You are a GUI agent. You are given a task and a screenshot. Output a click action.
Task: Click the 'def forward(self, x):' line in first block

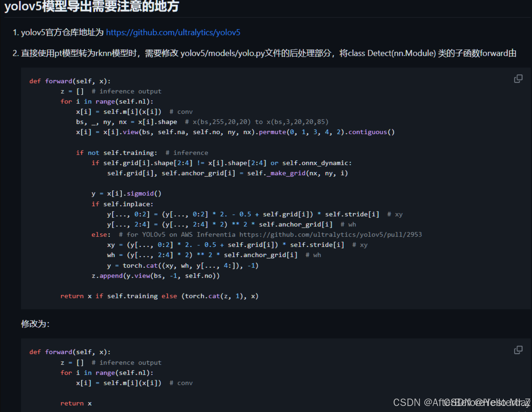[x=70, y=81]
